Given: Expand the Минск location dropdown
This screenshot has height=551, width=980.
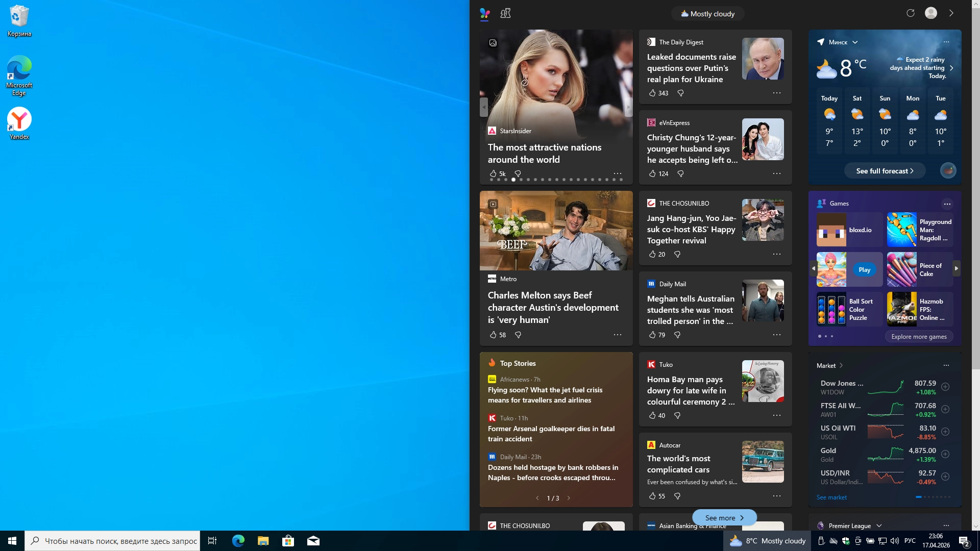Looking at the screenshot, I should coord(855,42).
